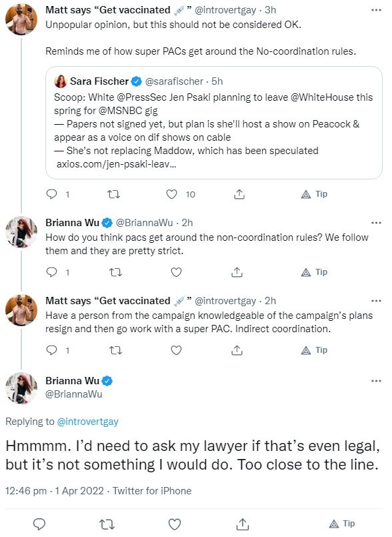Like Matt's tweet showing 10 likes
Screen dimensions: 392x537
coord(171,194)
